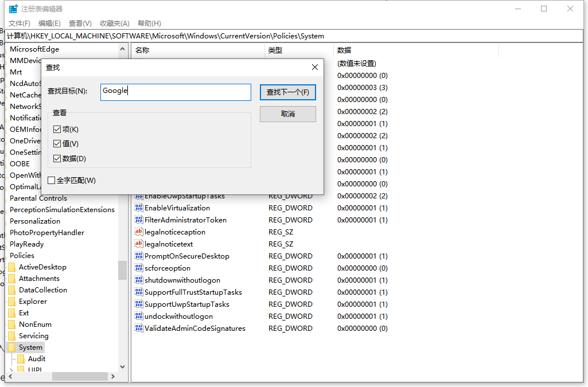Enable the 全字匹配(W) whole-word checkbox

click(52, 181)
